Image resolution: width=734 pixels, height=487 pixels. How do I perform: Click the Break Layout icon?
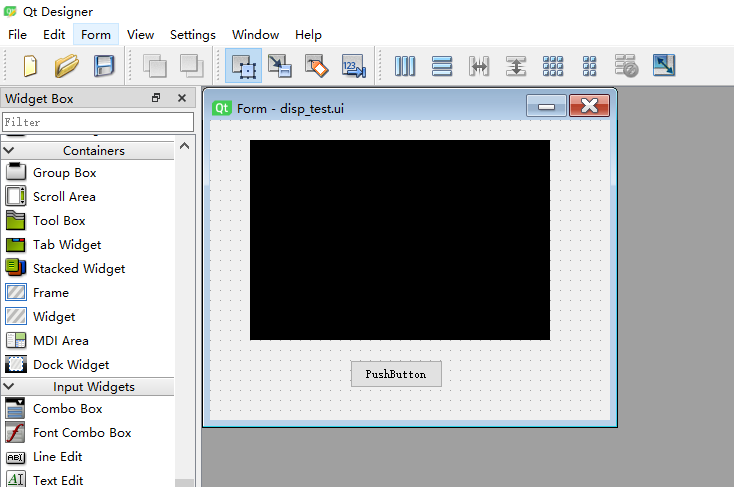coord(626,66)
